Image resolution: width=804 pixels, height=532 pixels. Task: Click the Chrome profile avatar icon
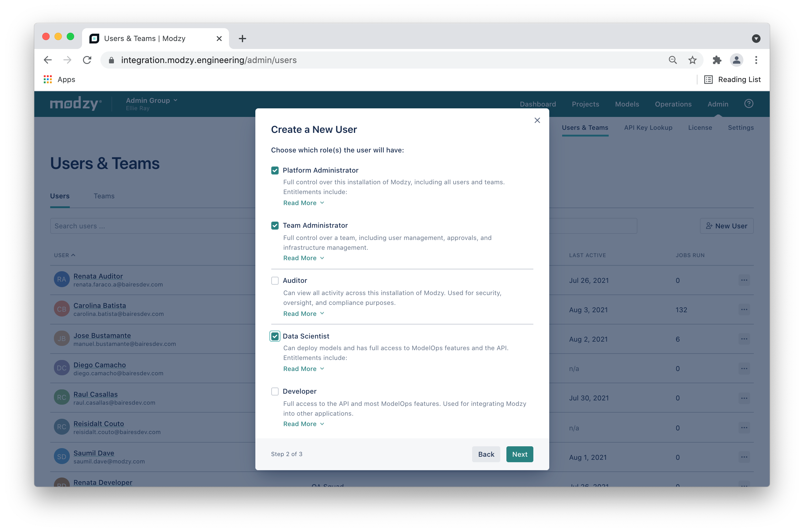tap(736, 60)
